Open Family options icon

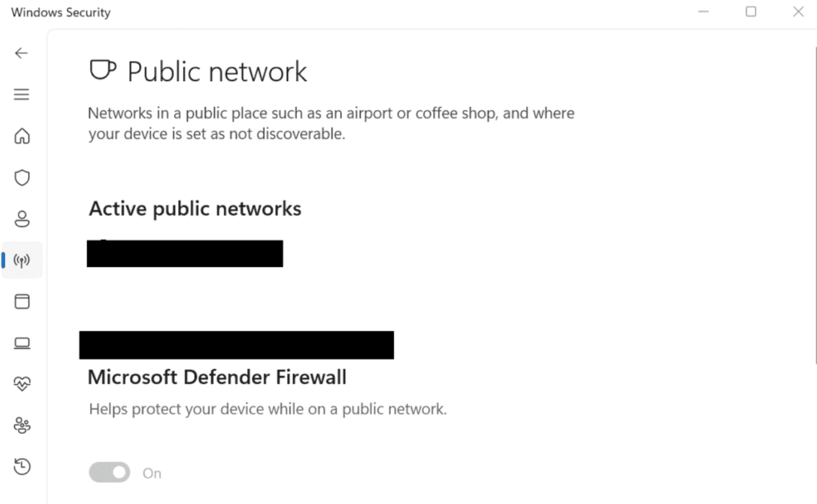[x=22, y=425]
